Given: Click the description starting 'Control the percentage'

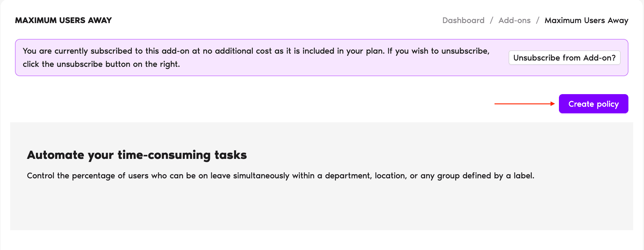Looking at the screenshot, I should (x=280, y=176).
